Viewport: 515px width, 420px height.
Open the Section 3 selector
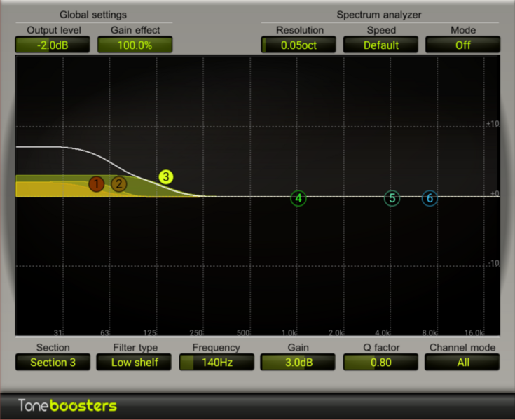53,362
